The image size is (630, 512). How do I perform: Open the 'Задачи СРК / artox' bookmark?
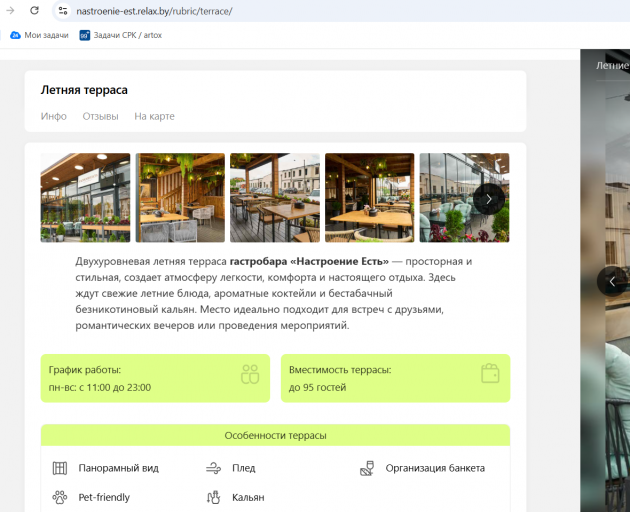[x=121, y=35]
